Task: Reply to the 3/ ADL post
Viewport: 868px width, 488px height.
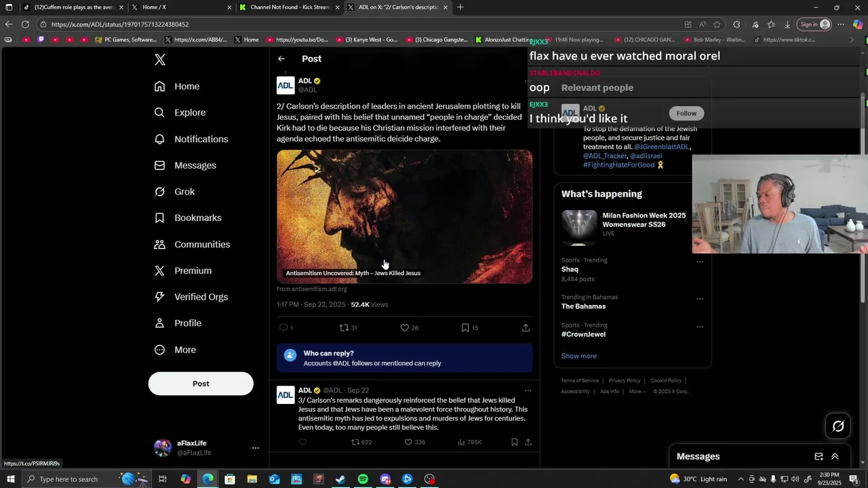Action: click(x=302, y=442)
